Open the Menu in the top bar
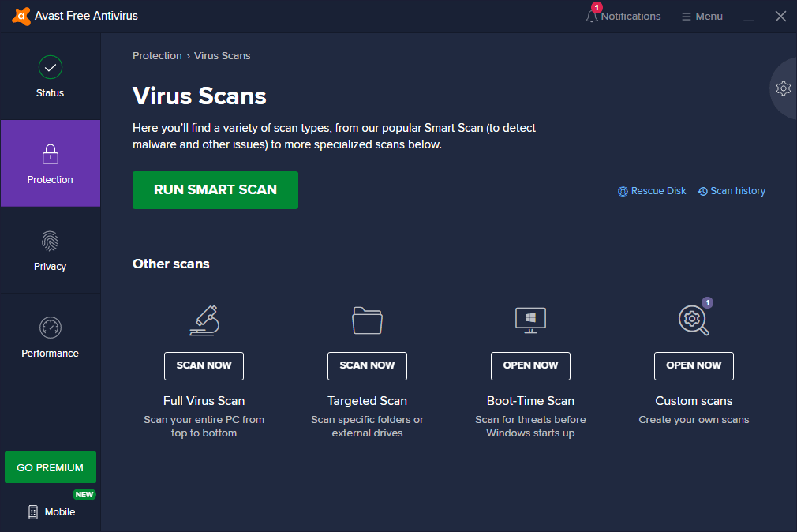This screenshot has width=797, height=532. coord(702,16)
